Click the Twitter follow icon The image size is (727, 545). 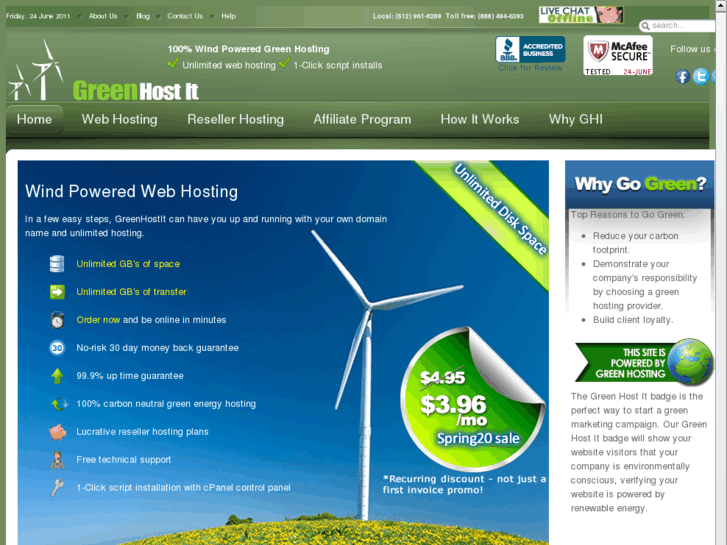pyautogui.click(x=700, y=76)
